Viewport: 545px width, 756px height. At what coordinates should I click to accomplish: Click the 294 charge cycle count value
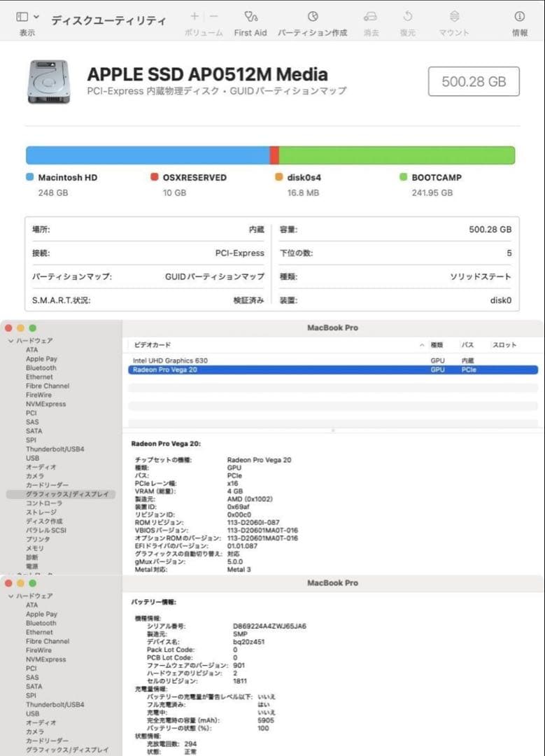pos(190,744)
